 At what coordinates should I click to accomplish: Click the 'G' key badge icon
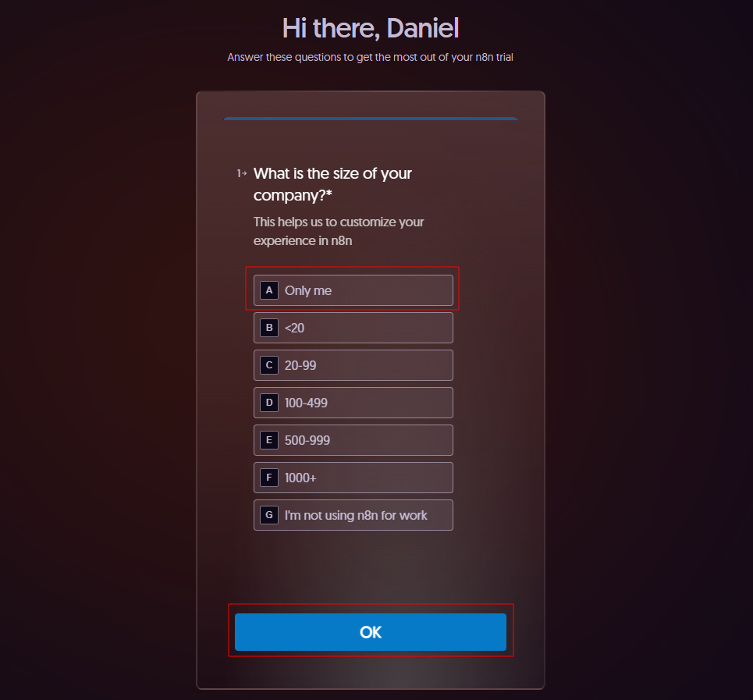click(x=269, y=515)
